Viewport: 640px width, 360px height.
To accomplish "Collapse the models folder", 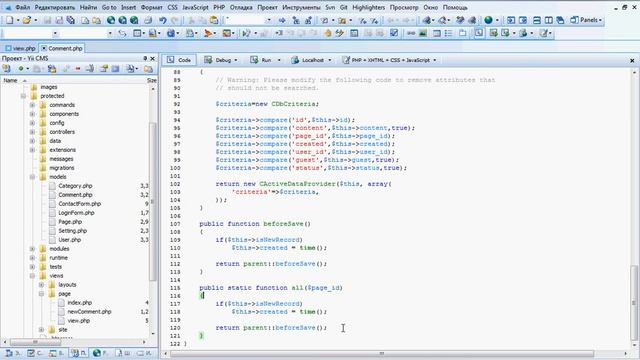I will click(32, 177).
